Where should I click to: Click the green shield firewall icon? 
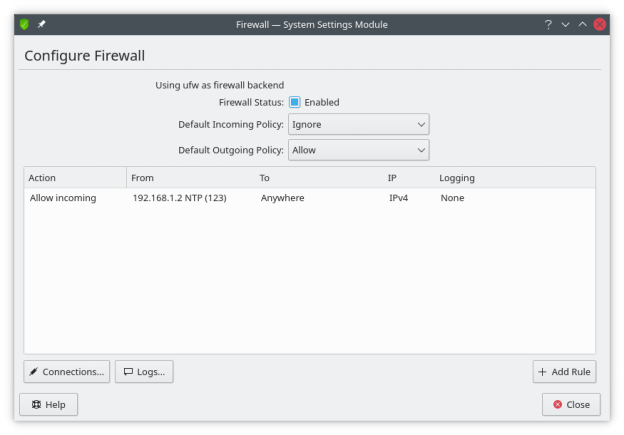click(25, 24)
